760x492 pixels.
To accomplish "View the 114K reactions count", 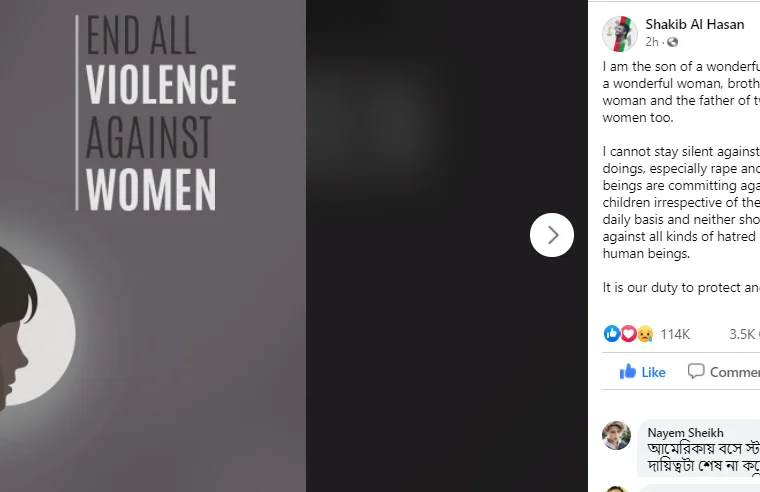I will click(x=675, y=334).
